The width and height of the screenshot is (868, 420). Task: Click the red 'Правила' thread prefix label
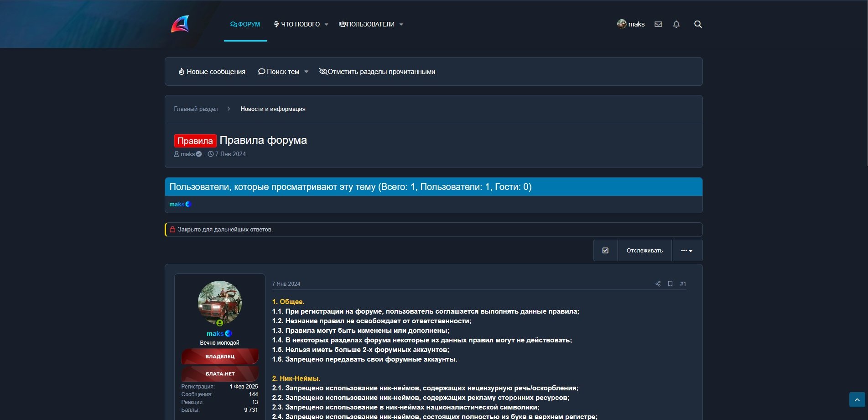pos(195,141)
